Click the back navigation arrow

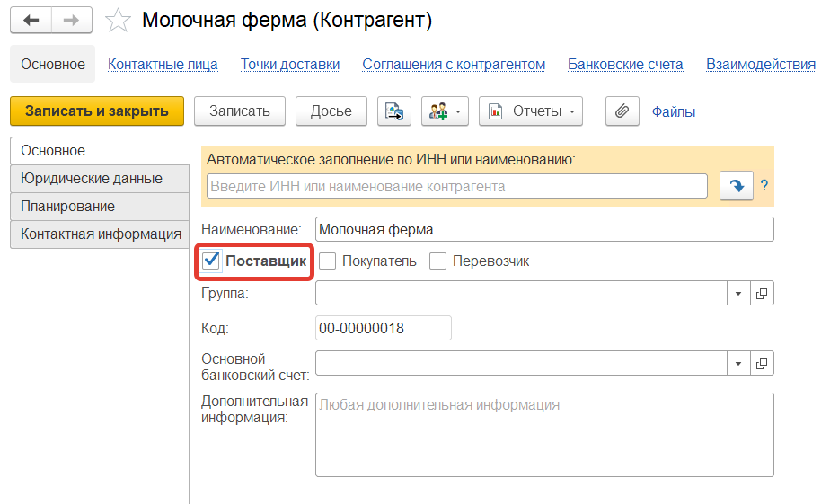pyautogui.click(x=31, y=20)
